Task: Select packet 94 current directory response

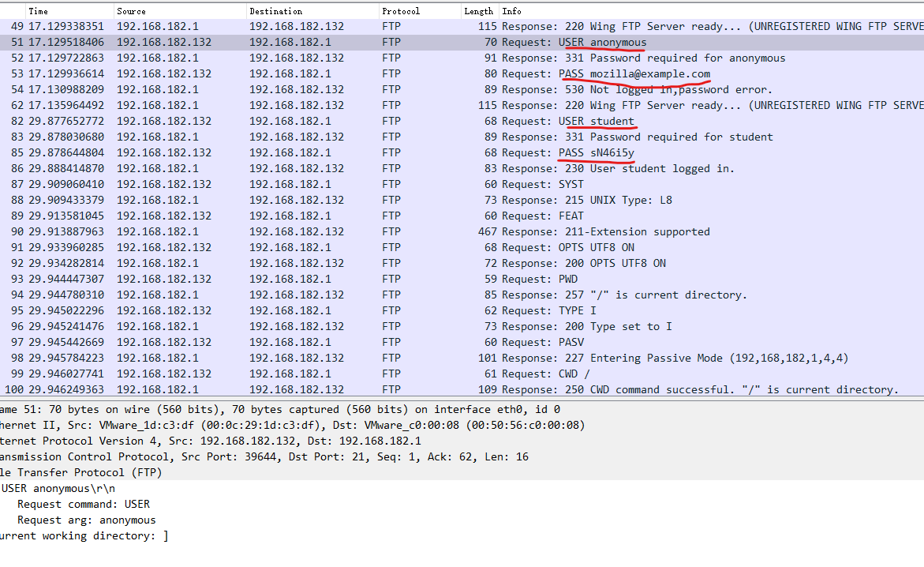Action: click(x=462, y=295)
